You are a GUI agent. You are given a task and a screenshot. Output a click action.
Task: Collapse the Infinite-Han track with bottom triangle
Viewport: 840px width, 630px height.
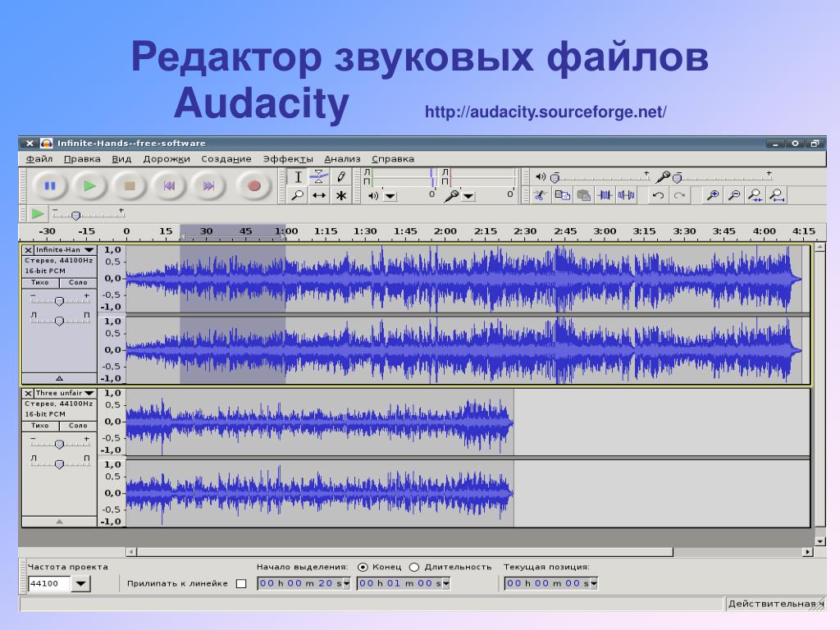pos(59,377)
